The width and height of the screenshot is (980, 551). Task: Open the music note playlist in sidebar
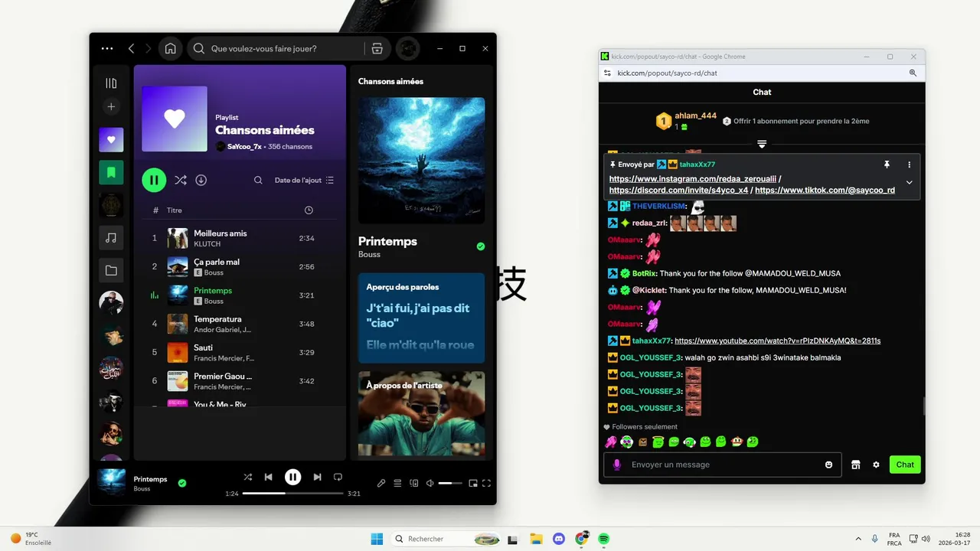tap(111, 238)
